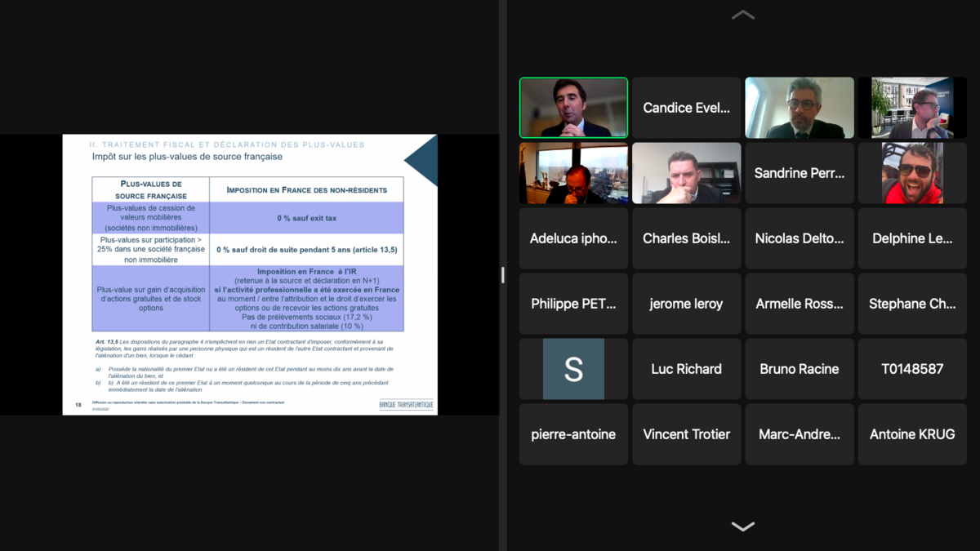Click Sandrine Perr... participant tile
The width and height of the screenshot is (980, 551).
coord(799,173)
